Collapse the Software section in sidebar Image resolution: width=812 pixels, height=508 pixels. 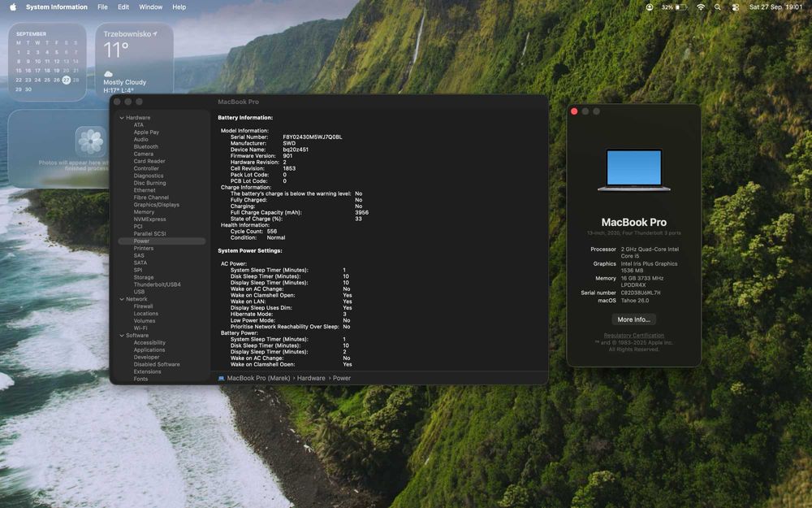click(x=122, y=336)
